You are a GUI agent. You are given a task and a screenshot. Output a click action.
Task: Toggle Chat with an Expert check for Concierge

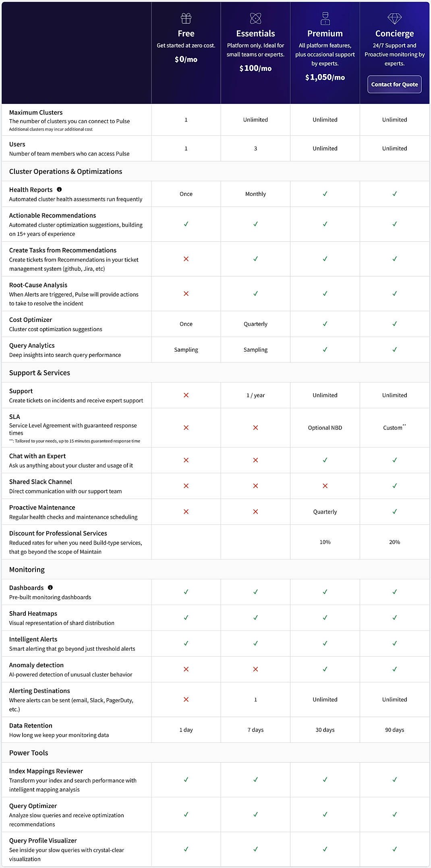click(x=394, y=460)
